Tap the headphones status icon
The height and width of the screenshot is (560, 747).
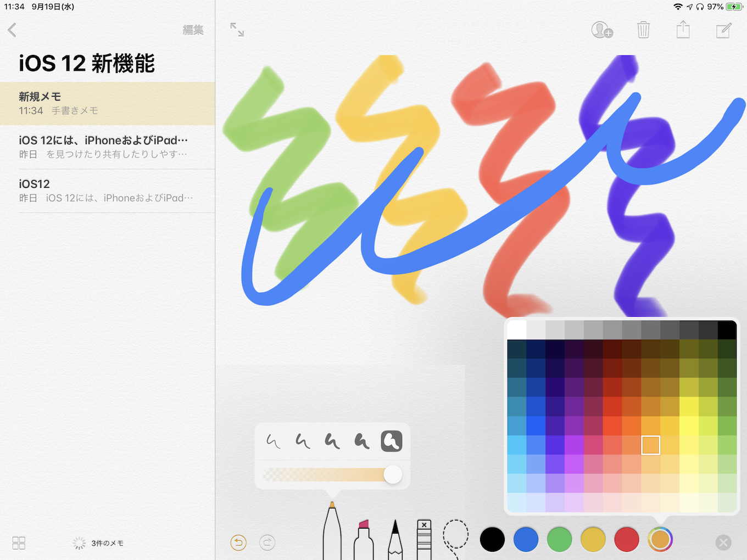[x=700, y=7]
